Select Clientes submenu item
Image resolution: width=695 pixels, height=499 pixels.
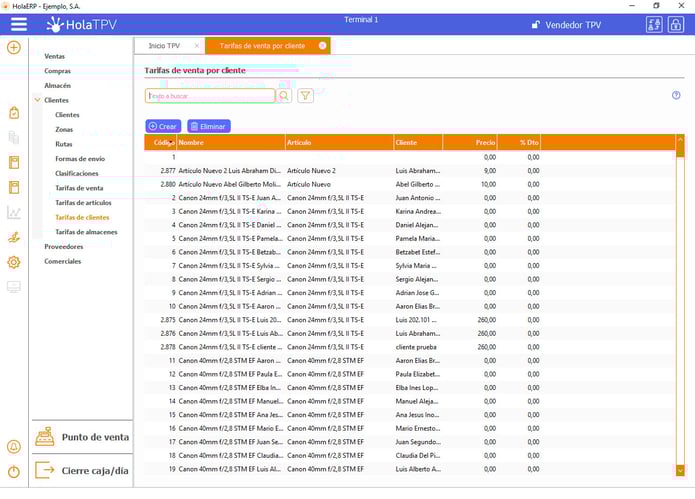[67, 115]
